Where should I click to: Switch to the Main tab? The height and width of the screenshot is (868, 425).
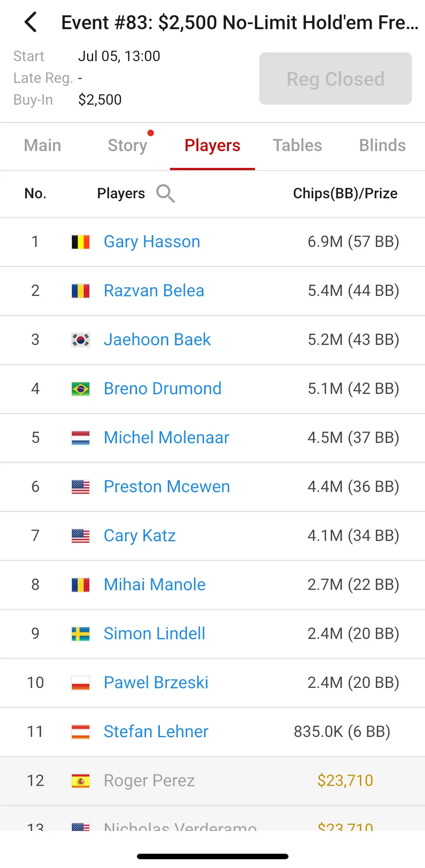pyautogui.click(x=42, y=146)
